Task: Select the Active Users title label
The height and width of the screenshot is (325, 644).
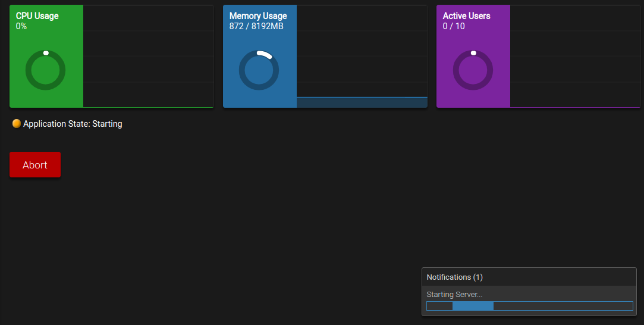Action: click(x=466, y=16)
